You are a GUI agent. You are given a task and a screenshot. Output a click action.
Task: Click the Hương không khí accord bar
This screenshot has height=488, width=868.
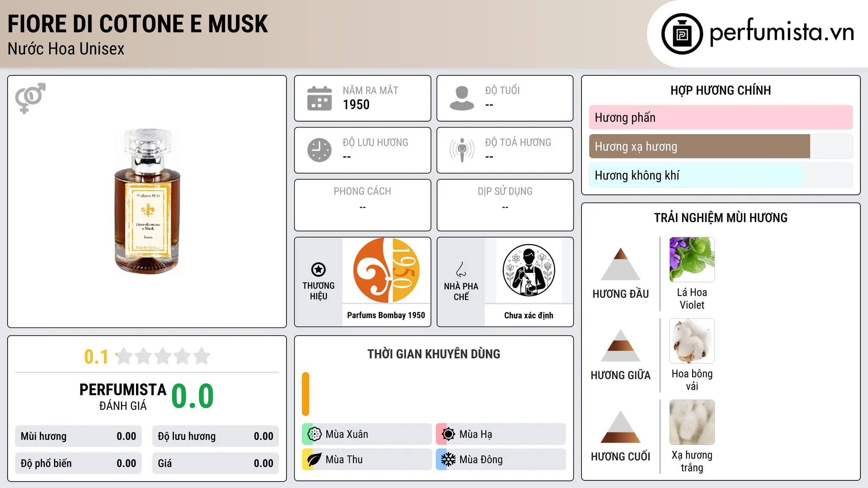tap(721, 175)
